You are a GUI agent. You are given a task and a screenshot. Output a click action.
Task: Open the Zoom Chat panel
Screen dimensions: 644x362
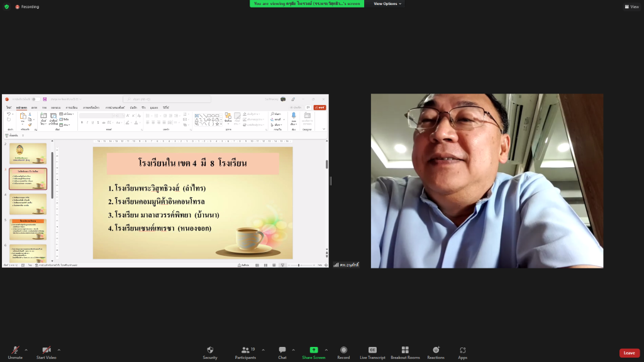(x=282, y=352)
